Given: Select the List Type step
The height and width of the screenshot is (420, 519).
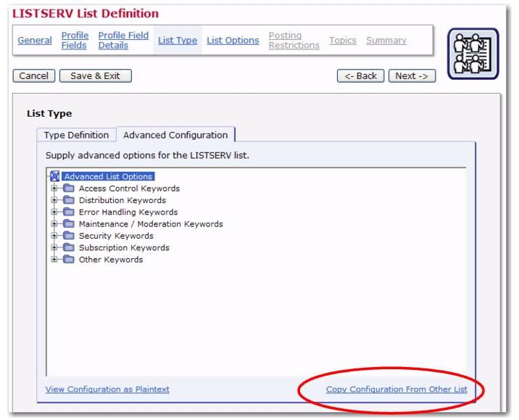Looking at the screenshot, I should click(x=178, y=41).
